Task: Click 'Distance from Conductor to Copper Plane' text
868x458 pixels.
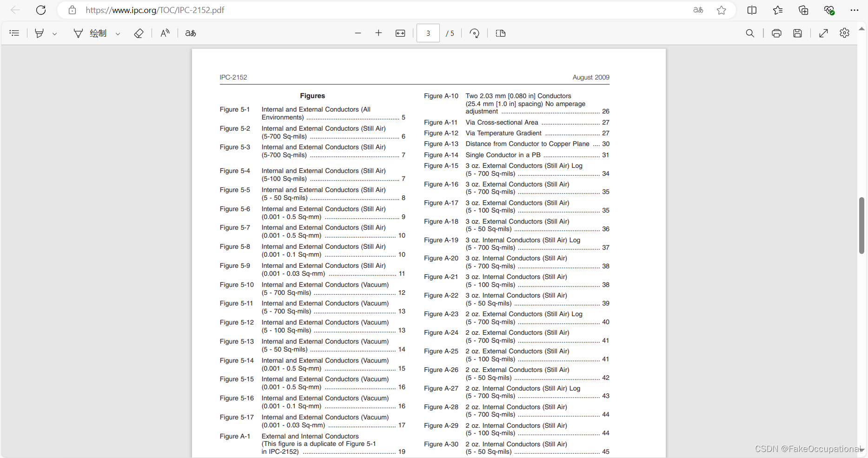Action: [528, 144]
